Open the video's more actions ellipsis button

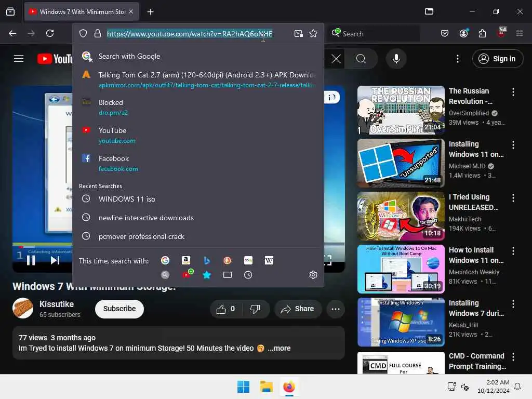pos(336,309)
